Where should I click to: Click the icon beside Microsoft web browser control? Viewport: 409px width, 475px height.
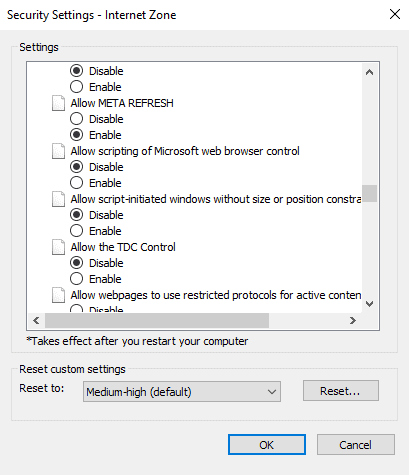click(58, 151)
